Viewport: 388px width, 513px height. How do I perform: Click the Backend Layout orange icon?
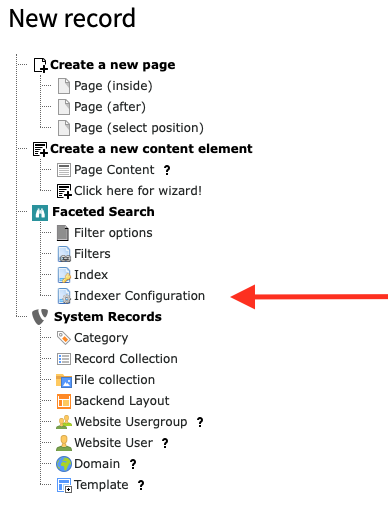click(x=64, y=401)
